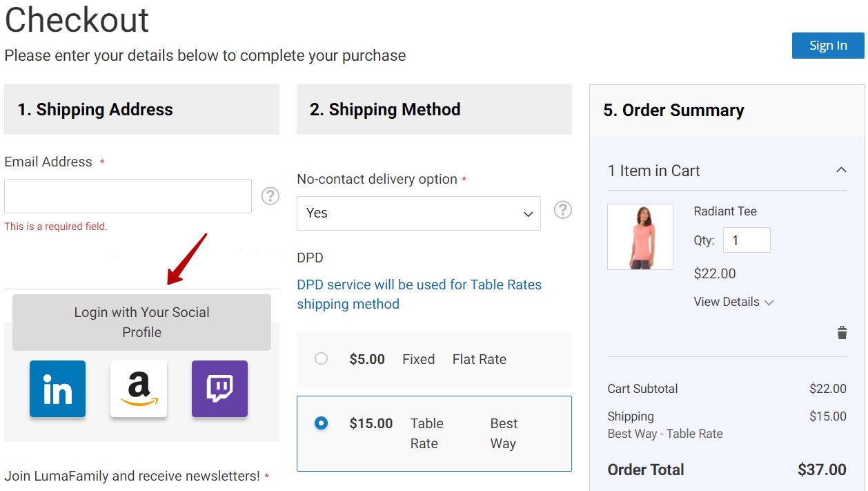The image size is (868, 491).
Task: Log in with the Twitch icon
Action: point(219,389)
